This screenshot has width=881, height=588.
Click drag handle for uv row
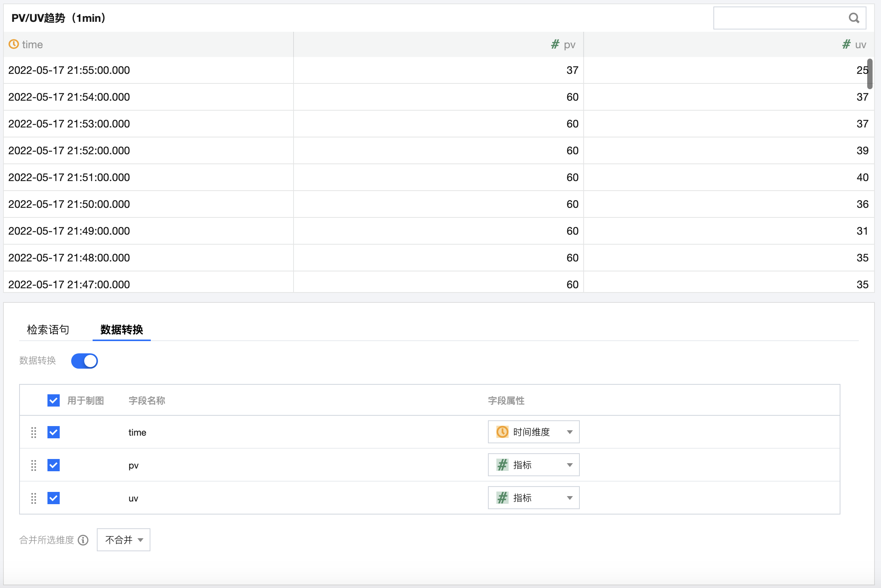[x=34, y=498]
